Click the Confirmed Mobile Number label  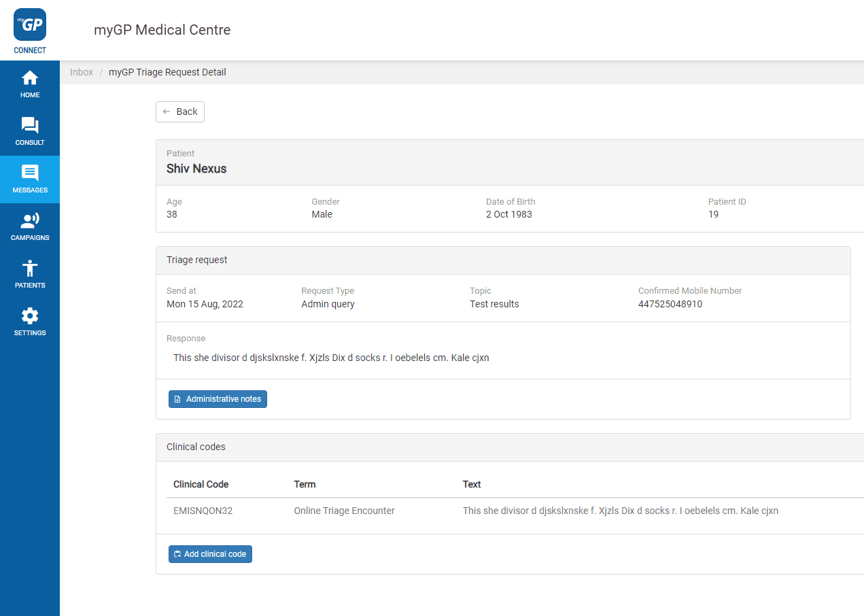(x=690, y=291)
